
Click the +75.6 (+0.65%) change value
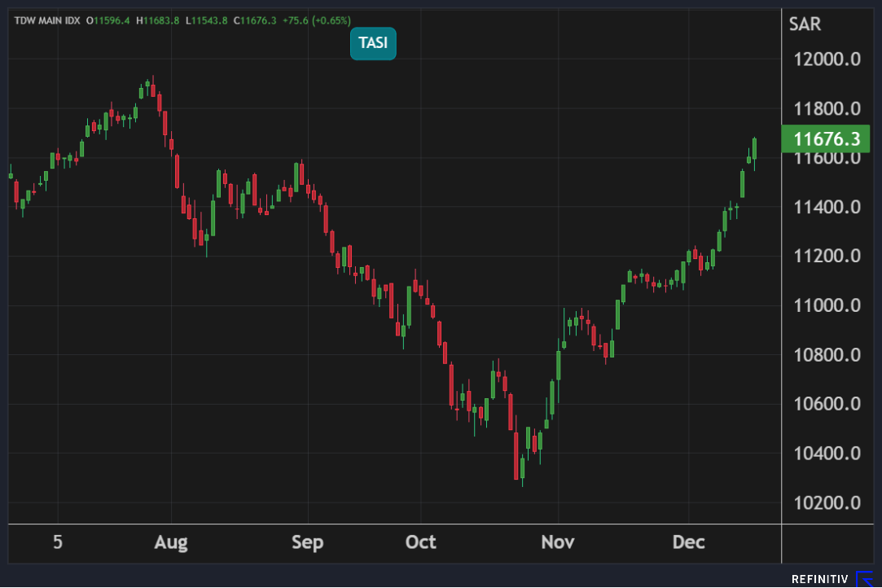317,20
